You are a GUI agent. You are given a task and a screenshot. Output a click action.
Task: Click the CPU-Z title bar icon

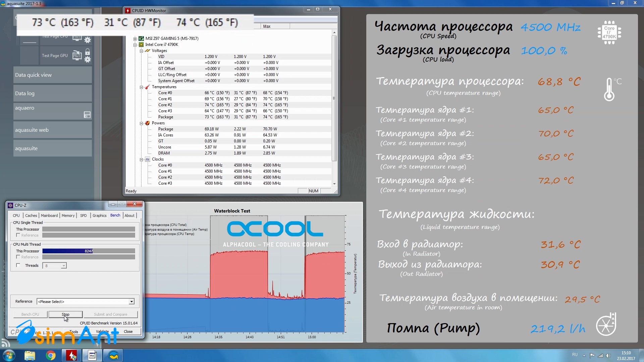pyautogui.click(x=10, y=205)
